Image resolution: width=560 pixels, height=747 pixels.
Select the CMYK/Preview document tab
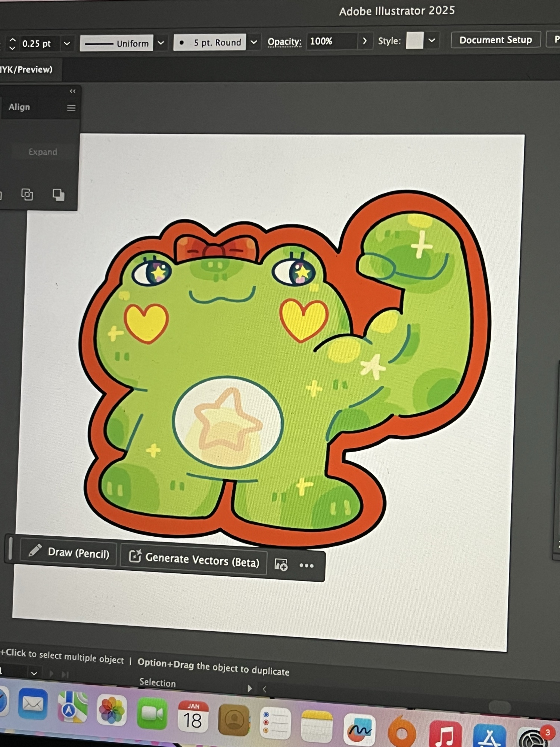(26, 69)
